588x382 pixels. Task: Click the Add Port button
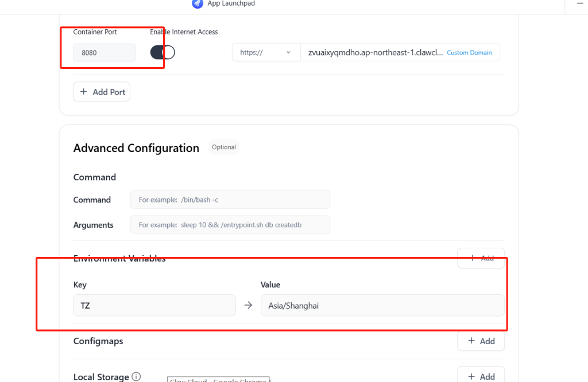click(x=102, y=92)
